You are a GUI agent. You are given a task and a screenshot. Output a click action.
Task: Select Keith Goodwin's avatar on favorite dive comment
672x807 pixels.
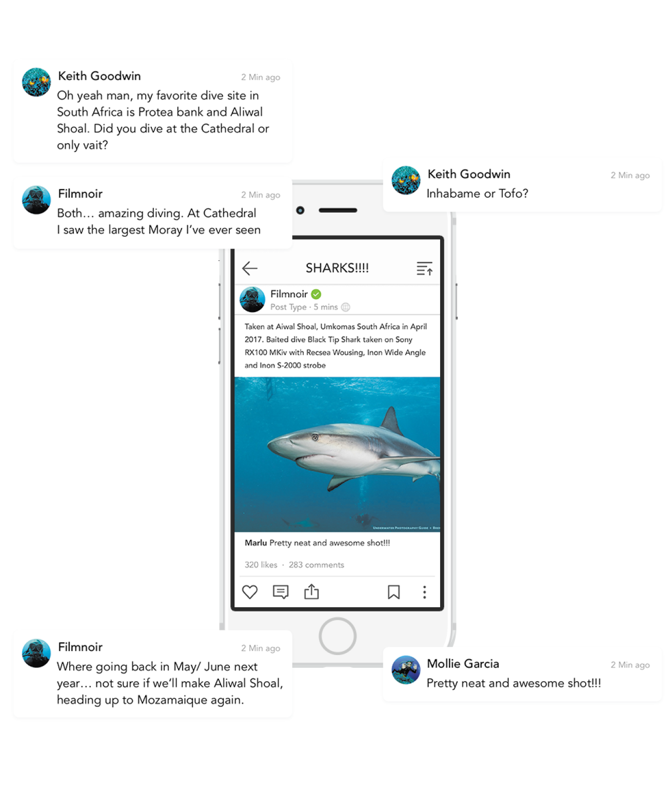click(36, 82)
